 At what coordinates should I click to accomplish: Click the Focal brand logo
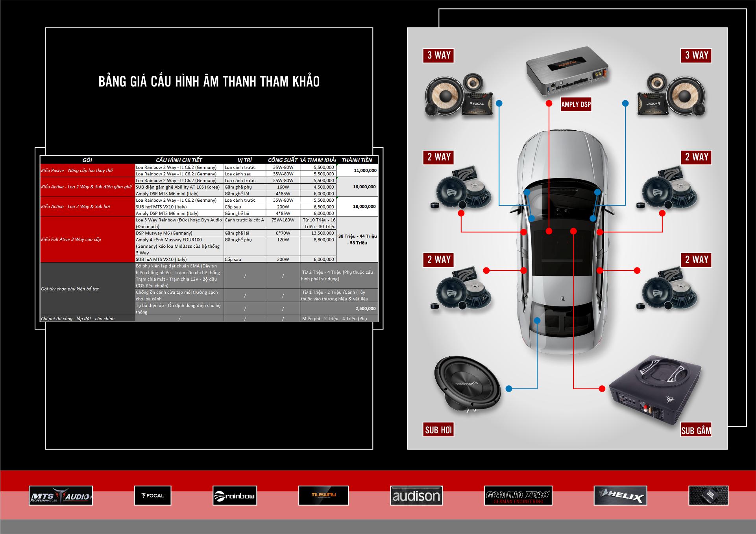coord(153,495)
